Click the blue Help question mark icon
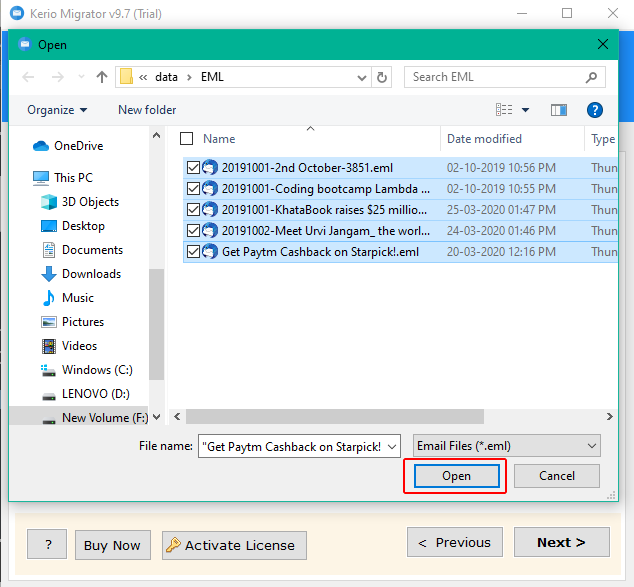This screenshot has width=634, height=587. (594, 110)
